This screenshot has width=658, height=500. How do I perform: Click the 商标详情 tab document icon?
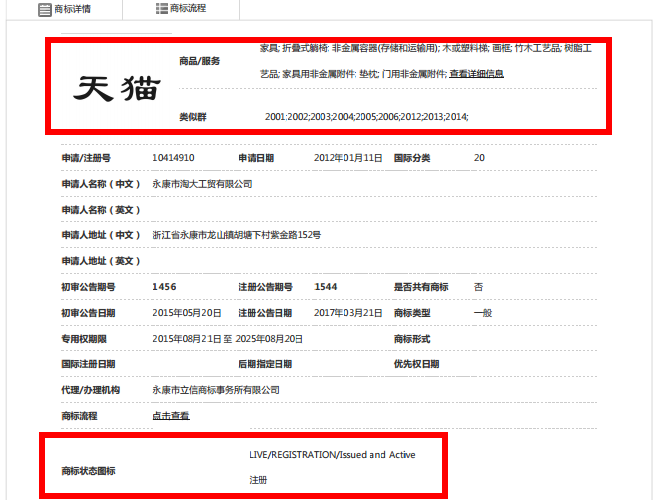coord(44,9)
